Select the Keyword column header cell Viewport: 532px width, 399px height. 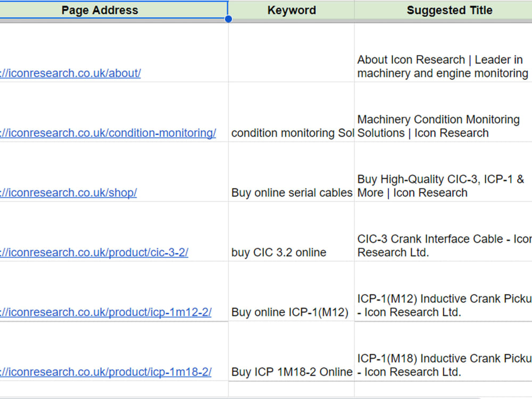292,10
